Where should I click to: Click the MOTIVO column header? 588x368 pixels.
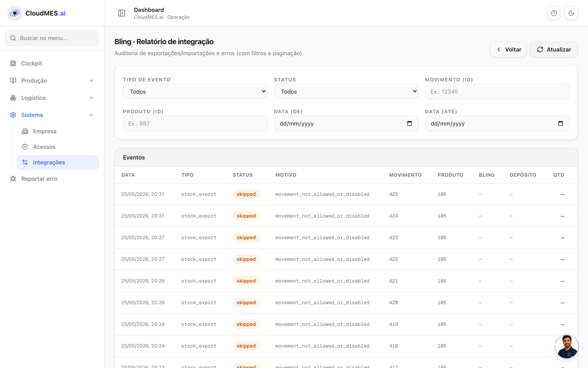pos(286,175)
